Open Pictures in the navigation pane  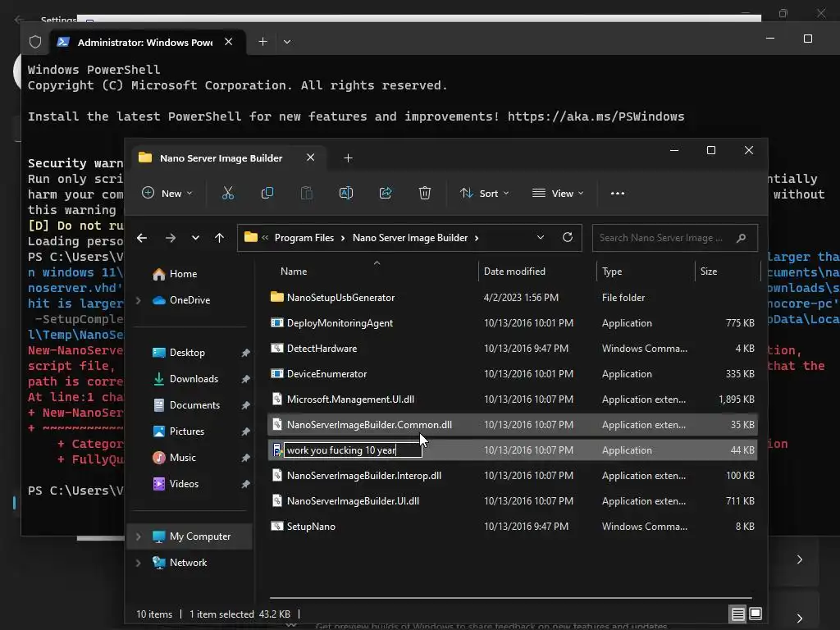(187, 431)
